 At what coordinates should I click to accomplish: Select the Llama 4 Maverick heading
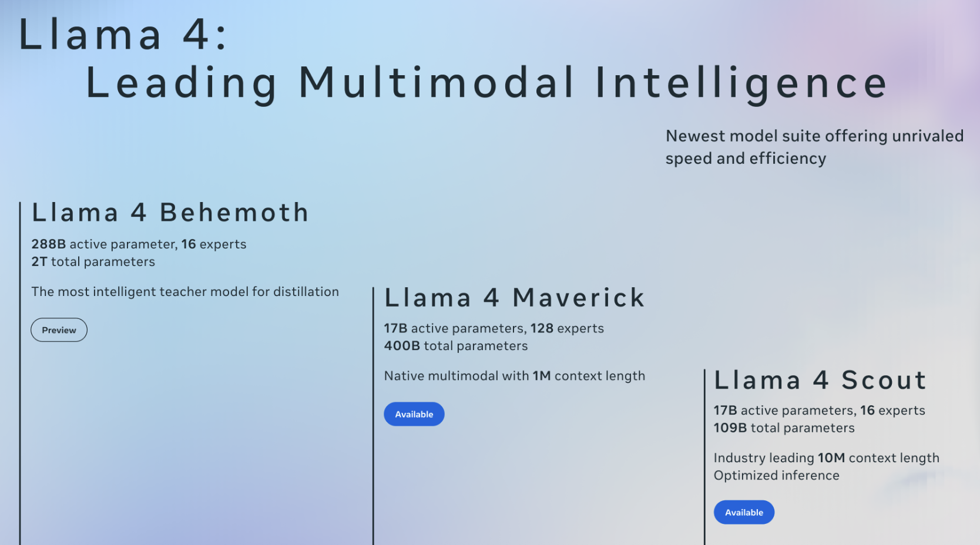(515, 297)
